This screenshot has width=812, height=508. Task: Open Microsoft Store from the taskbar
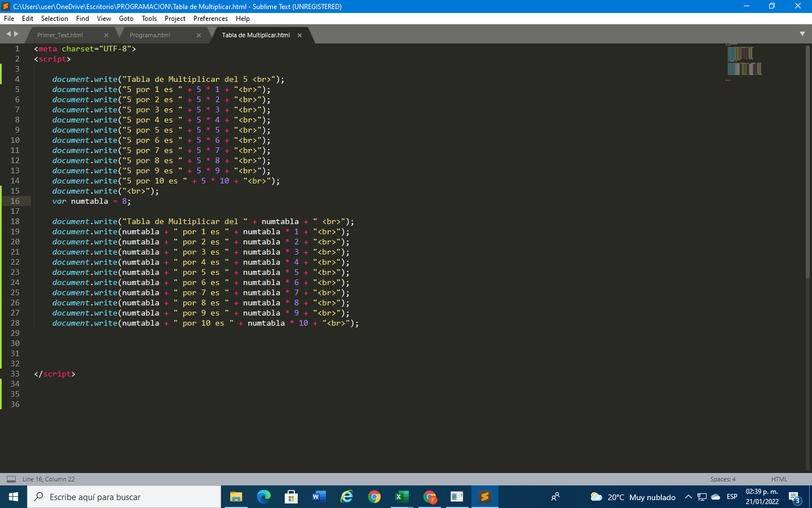(291, 497)
